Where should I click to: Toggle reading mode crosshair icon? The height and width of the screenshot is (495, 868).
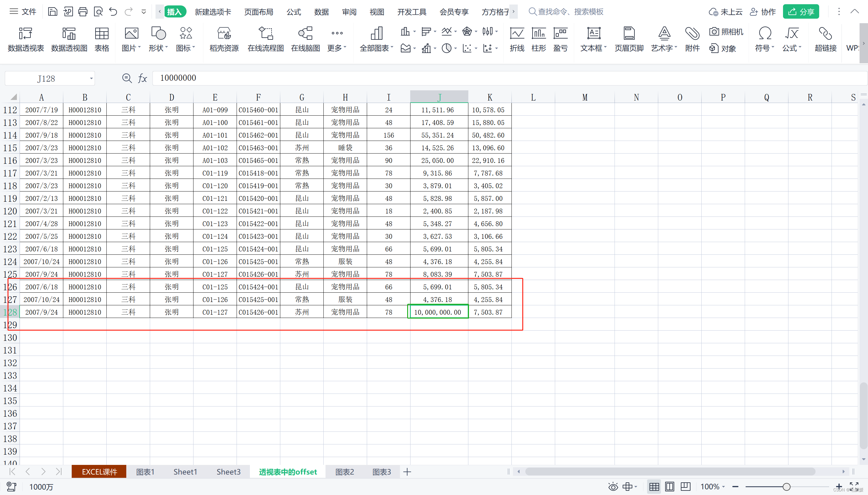click(627, 487)
